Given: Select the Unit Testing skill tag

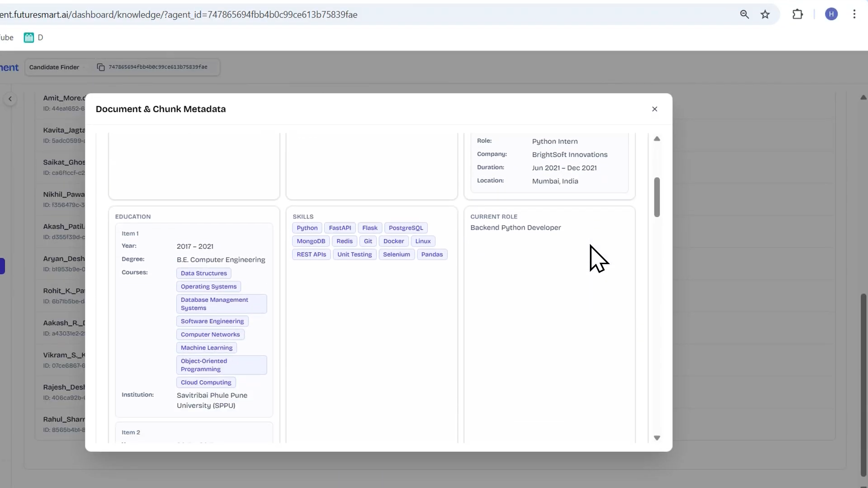Looking at the screenshot, I should (x=354, y=254).
